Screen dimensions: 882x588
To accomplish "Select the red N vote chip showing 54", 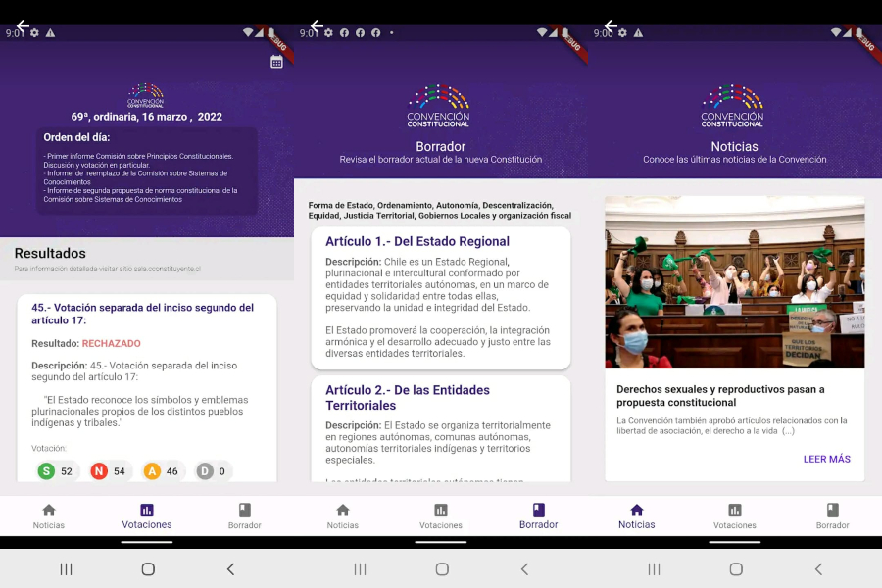I will click(x=109, y=471).
